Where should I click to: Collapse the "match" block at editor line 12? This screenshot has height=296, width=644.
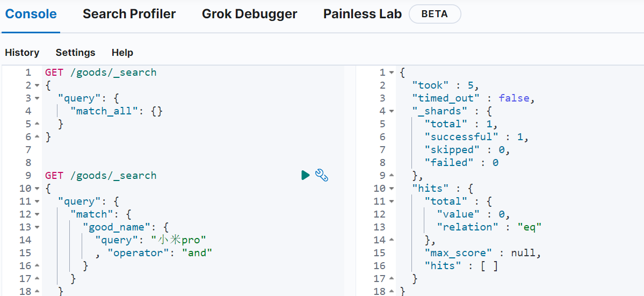click(x=37, y=214)
